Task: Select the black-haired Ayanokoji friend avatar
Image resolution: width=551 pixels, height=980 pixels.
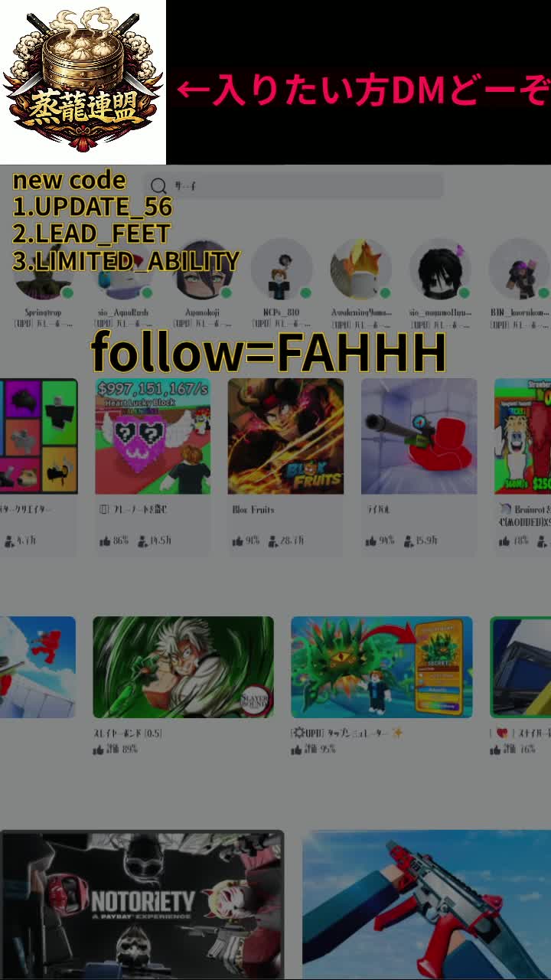Action: tap(203, 269)
